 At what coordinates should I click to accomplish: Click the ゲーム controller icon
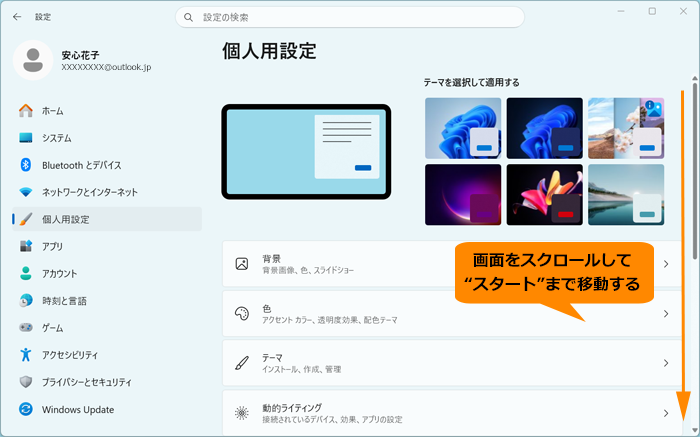[x=26, y=328]
